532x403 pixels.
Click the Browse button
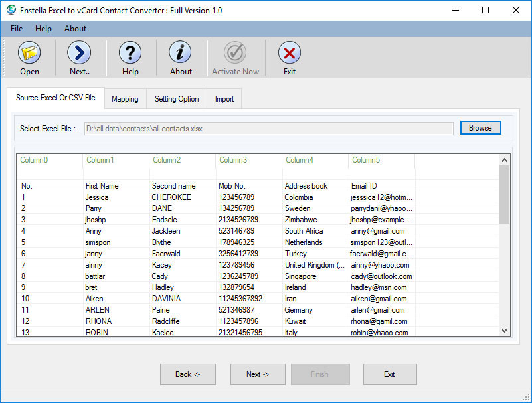click(x=480, y=128)
